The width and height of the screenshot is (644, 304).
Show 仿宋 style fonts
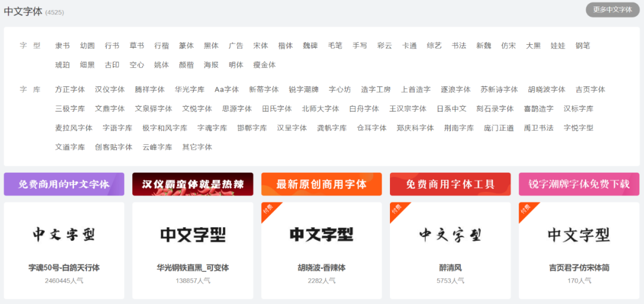tap(509, 45)
